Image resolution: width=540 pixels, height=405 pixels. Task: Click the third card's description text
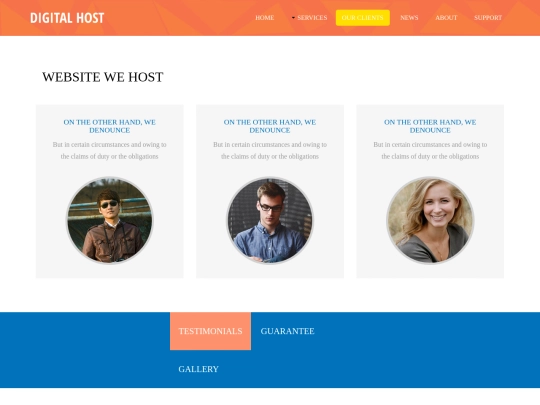pyautogui.click(x=430, y=150)
